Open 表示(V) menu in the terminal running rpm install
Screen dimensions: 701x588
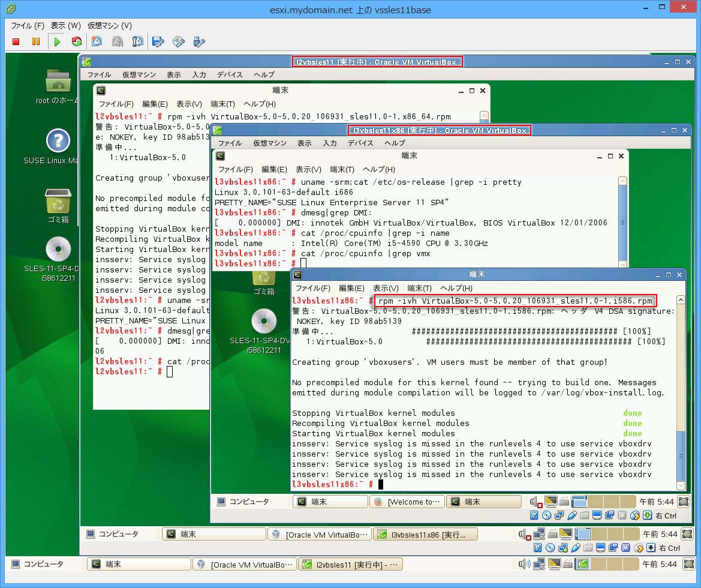(x=386, y=288)
